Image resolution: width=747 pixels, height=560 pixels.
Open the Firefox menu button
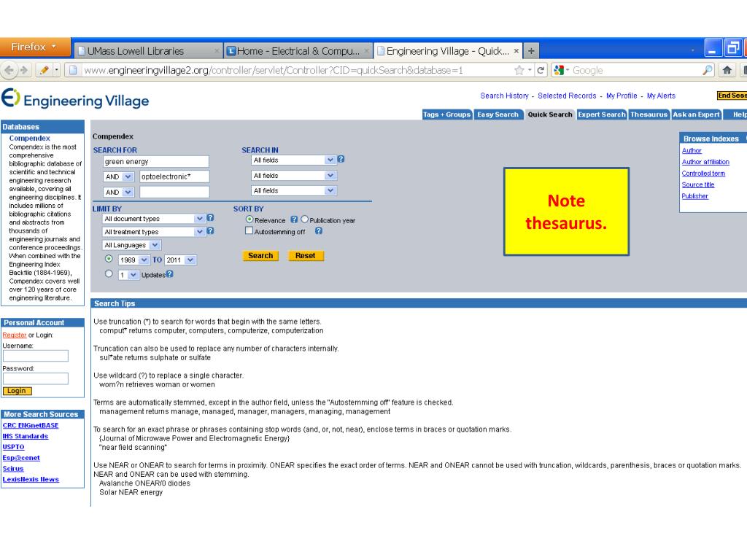[x=35, y=47]
